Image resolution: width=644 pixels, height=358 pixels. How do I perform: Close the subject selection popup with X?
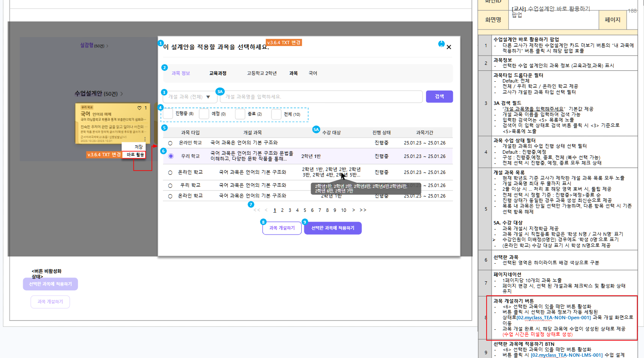tap(449, 47)
